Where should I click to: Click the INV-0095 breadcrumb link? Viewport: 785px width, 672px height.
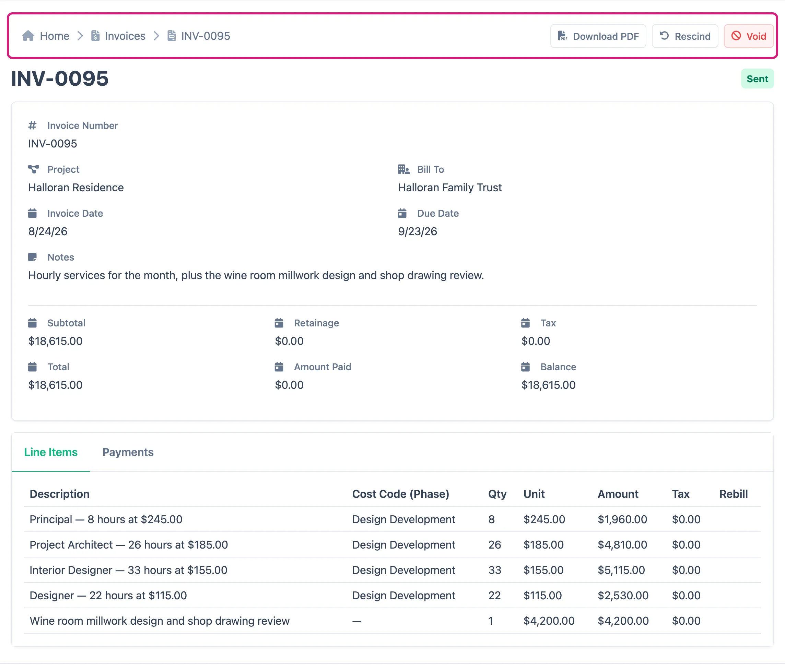199,36
